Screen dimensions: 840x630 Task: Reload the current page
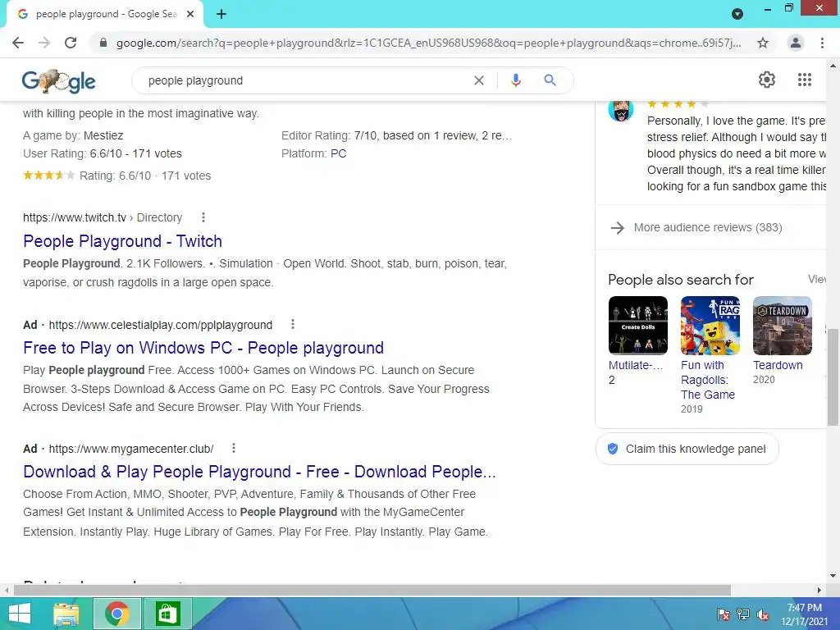(71, 43)
